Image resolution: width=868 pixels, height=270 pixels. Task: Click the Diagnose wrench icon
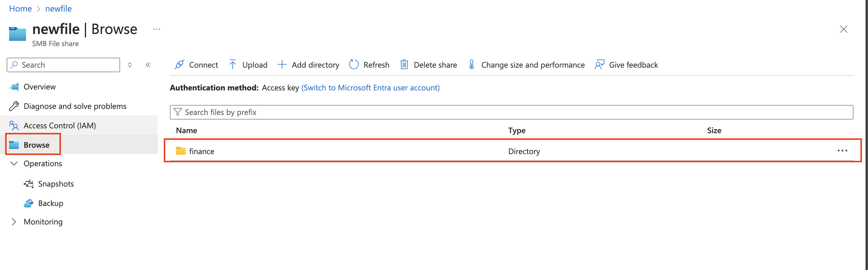pos(14,106)
